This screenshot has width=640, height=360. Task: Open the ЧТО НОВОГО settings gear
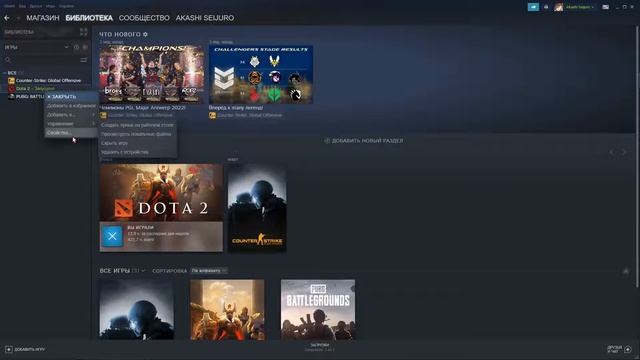(145, 35)
